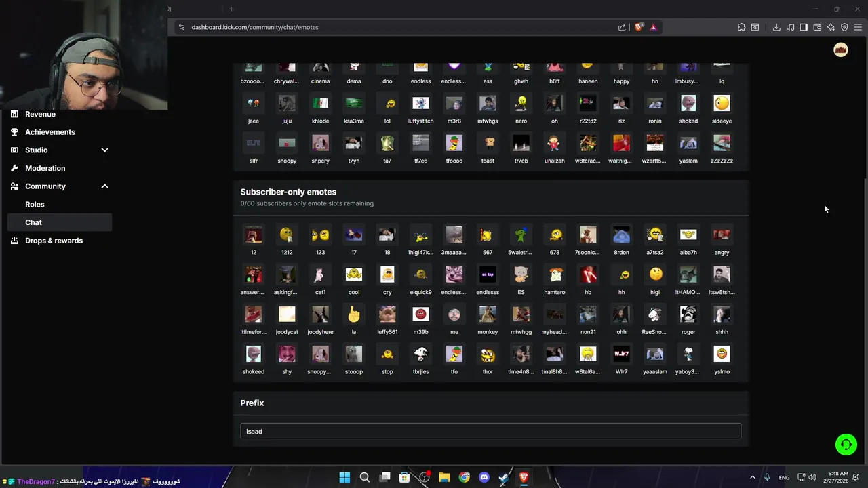This screenshot has width=868, height=488.
Task: Open the browser downloads icon
Action: click(776, 27)
